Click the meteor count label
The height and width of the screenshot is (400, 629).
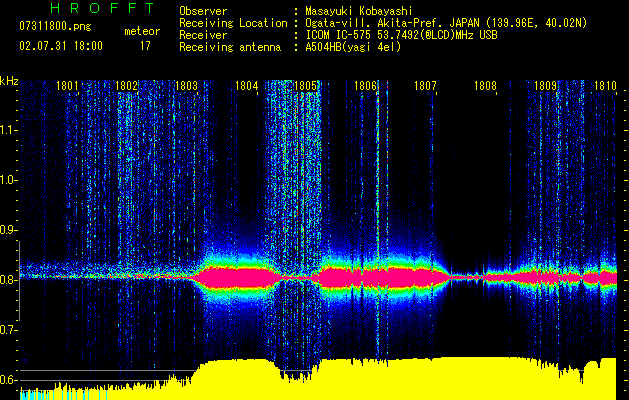pyautogui.click(x=142, y=31)
